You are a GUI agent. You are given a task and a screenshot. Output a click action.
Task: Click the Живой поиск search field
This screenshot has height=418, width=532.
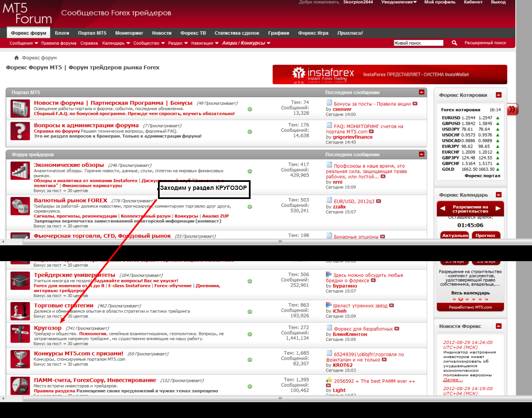pos(418,43)
